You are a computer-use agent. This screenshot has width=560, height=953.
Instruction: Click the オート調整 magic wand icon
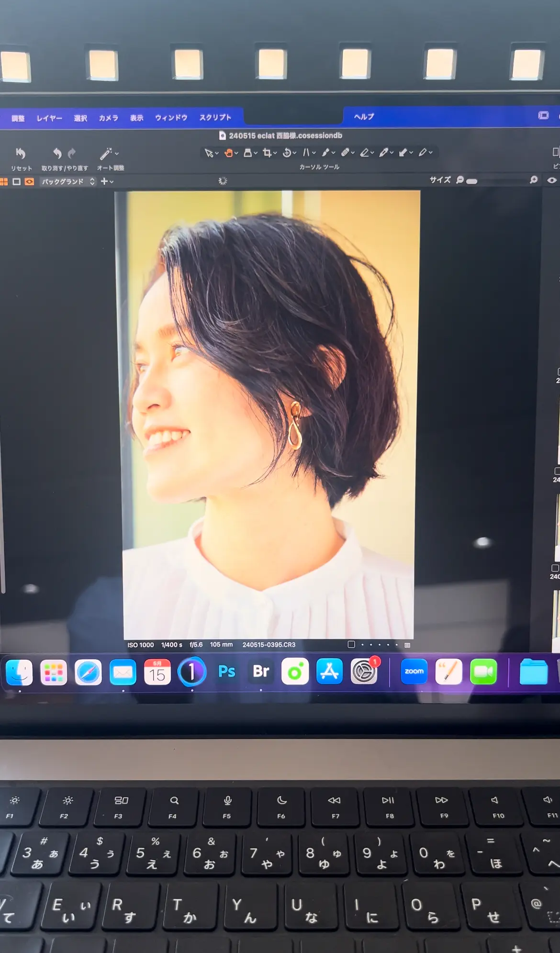(x=105, y=153)
